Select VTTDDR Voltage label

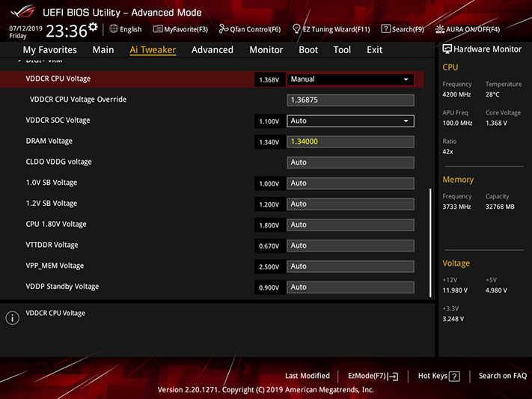click(52, 245)
